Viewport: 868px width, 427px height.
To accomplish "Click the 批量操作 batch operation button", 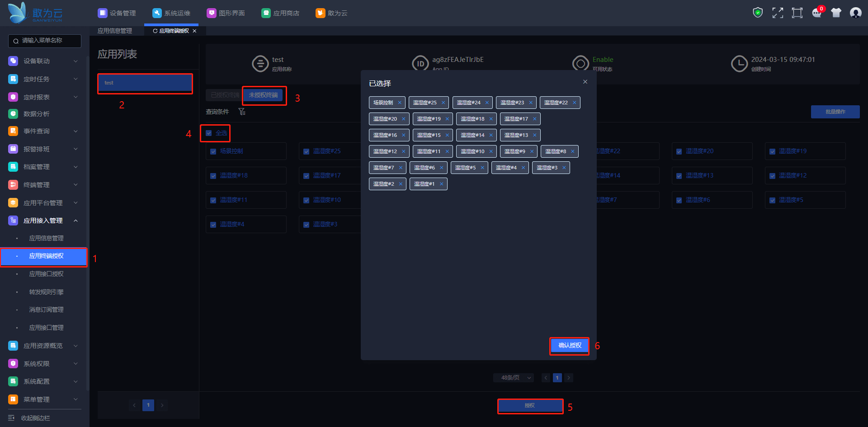I will pyautogui.click(x=835, y=112).
